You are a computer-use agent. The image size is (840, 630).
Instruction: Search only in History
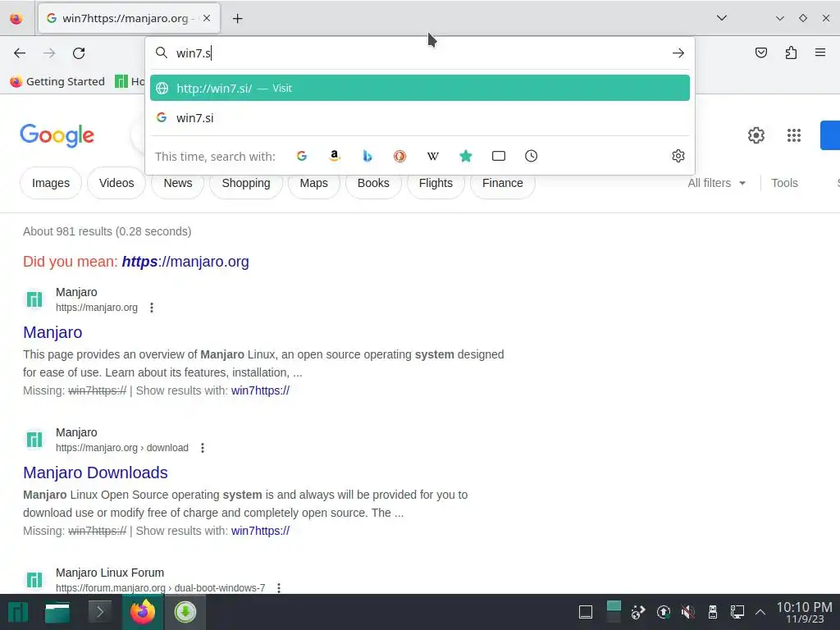531,156
